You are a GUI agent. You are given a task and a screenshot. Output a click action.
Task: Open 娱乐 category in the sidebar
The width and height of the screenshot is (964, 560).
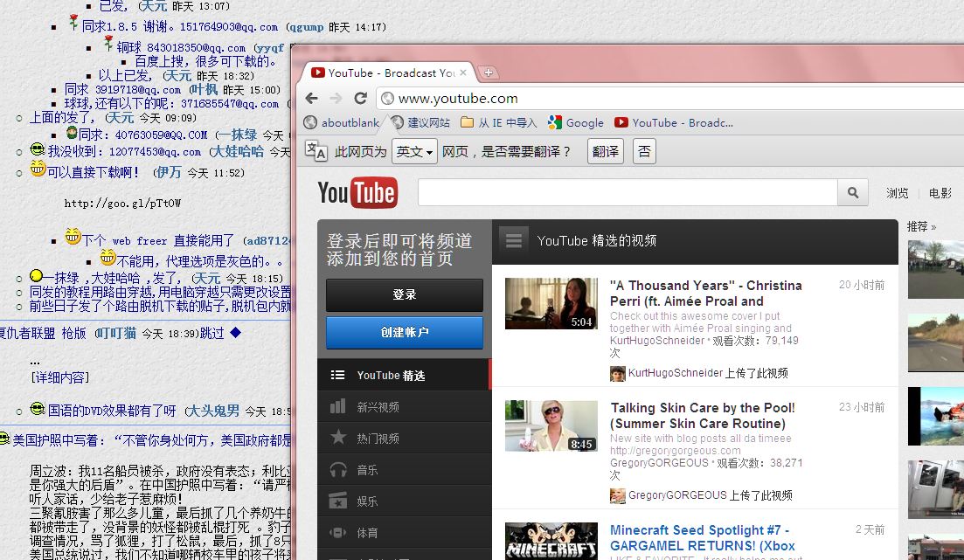pos(404,501)
